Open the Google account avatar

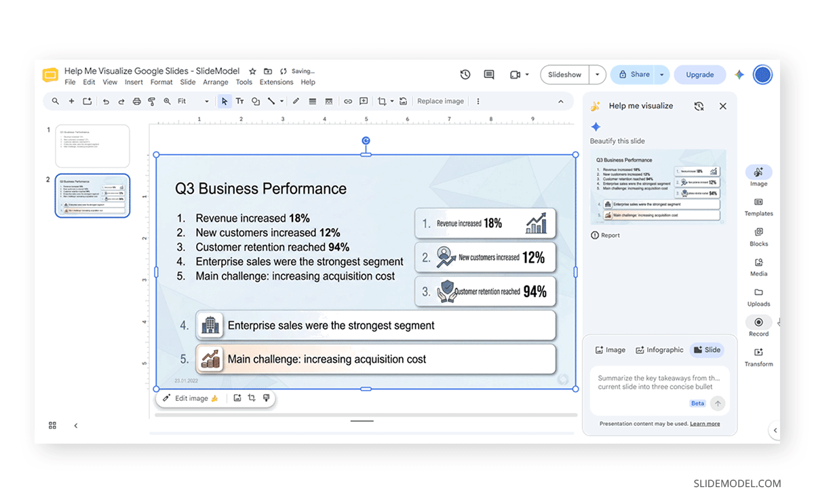(x=763, y=75)
